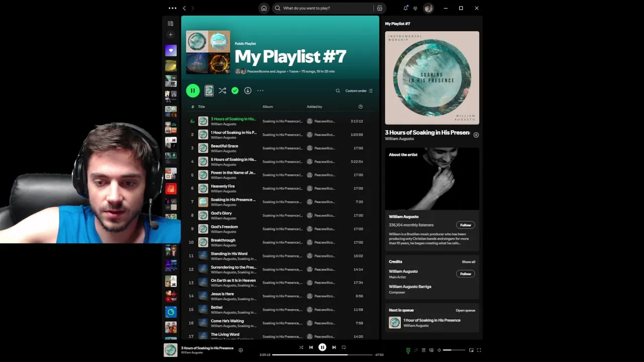The width and height of the screenshot is (644, 362).
Task: Open the blue circle tile in the sidebar
Action: [171, 312]
